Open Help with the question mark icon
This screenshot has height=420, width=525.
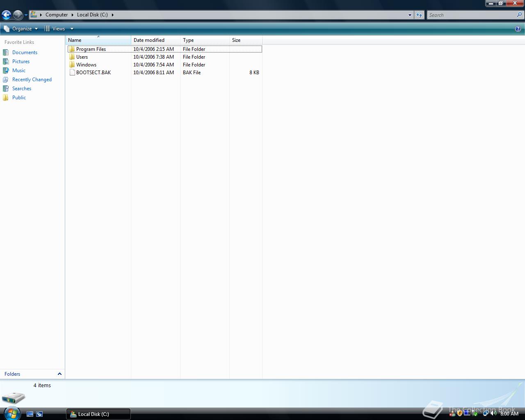518,29
